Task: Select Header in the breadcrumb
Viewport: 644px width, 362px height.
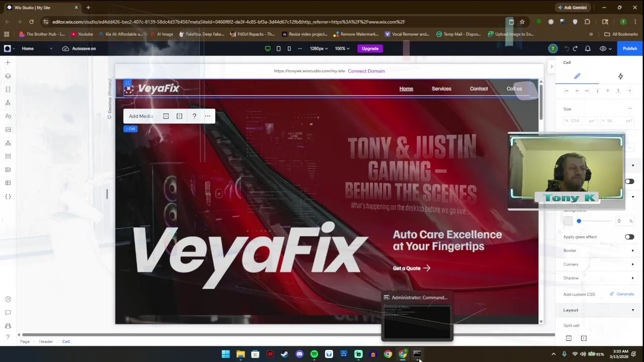Action: 46,341
